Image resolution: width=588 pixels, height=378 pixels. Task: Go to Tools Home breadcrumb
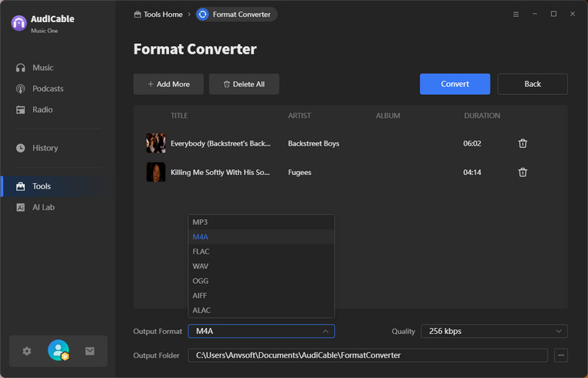click(158, 14)
